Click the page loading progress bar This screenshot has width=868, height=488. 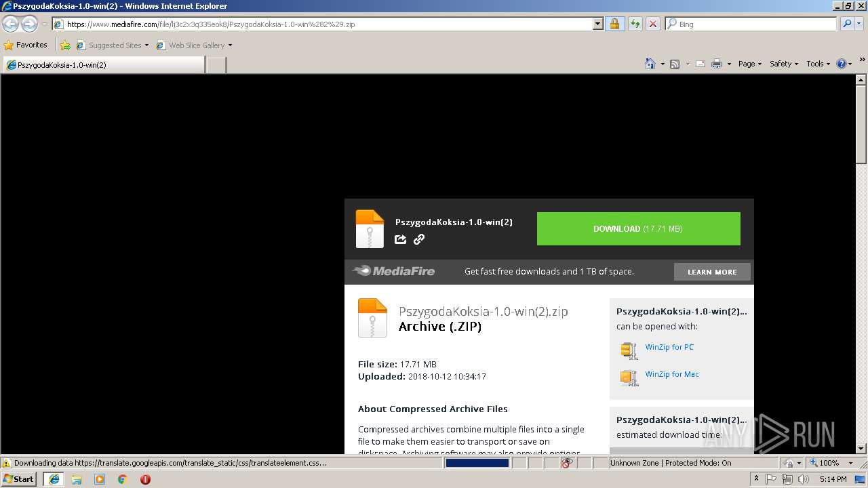(x=477, y=463)
